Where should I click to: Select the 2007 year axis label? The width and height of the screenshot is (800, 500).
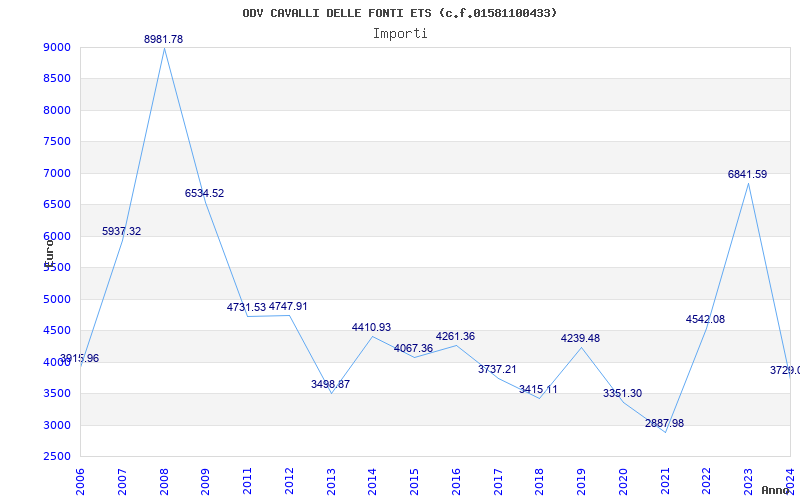tap(122, 482)
